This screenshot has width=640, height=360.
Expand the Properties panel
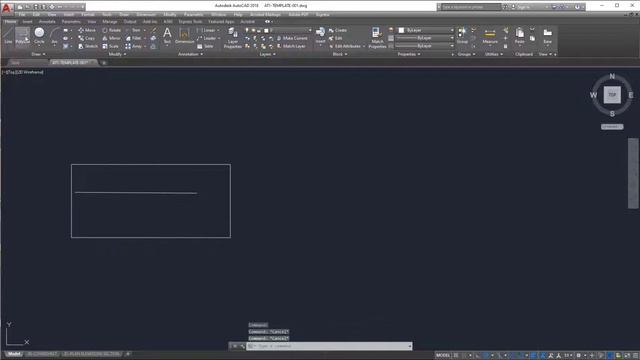(x=409, y=54)
